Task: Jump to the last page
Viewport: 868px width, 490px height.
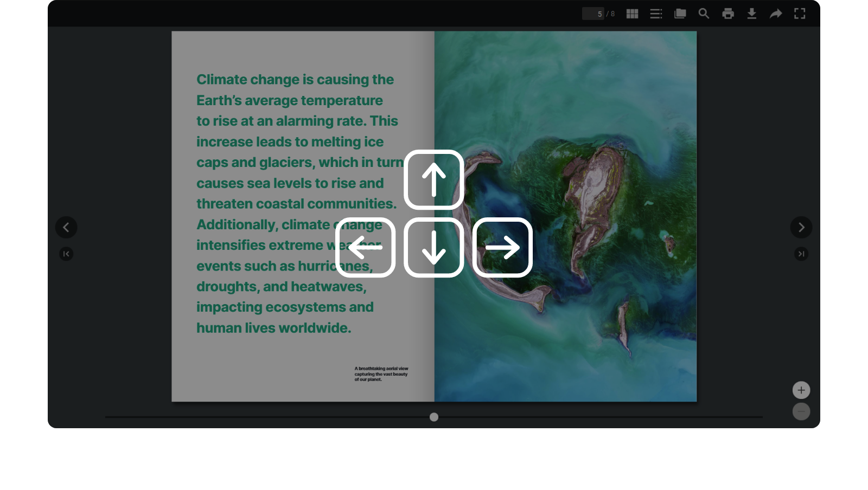Action: (801, 254)
